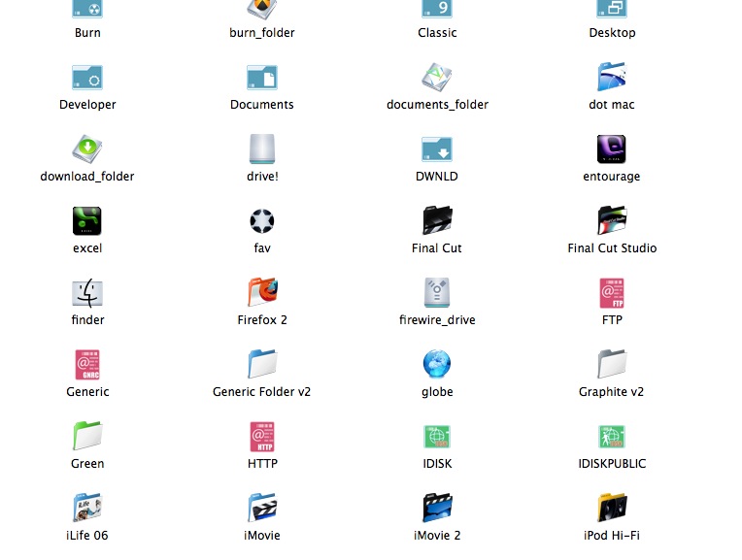Select the "dot mac" name label
742x560 pixels.
[612, 105]
